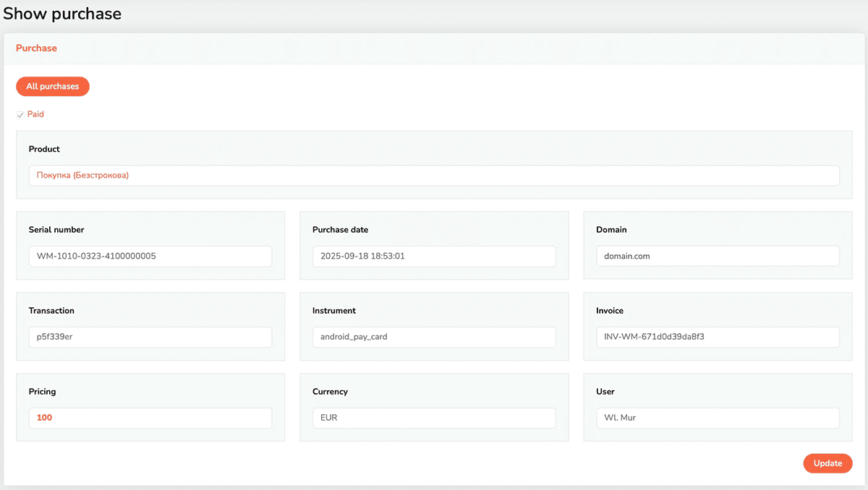
Task: Click the Serial number label
Action: pos(56,230)
